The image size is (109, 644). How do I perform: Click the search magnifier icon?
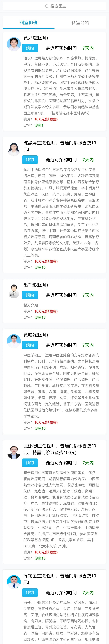47,6
